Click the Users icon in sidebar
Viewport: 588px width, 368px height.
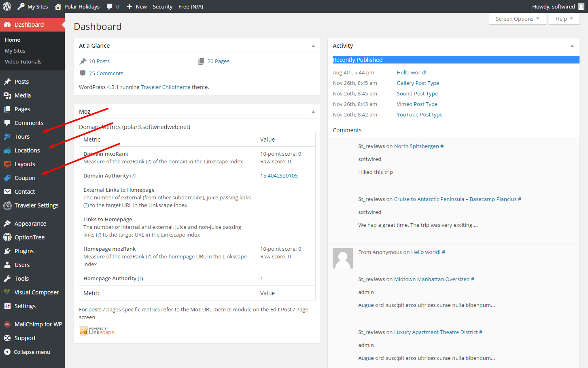coord(7,265)
